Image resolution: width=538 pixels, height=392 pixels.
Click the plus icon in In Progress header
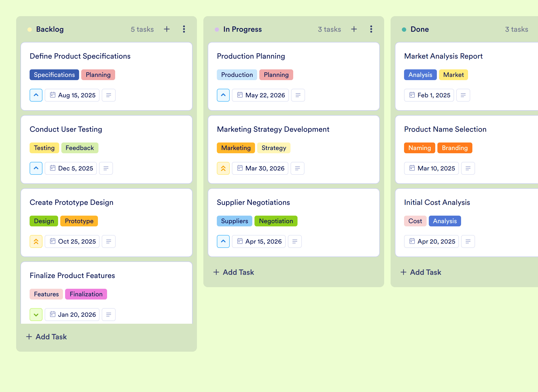(354, 29)
